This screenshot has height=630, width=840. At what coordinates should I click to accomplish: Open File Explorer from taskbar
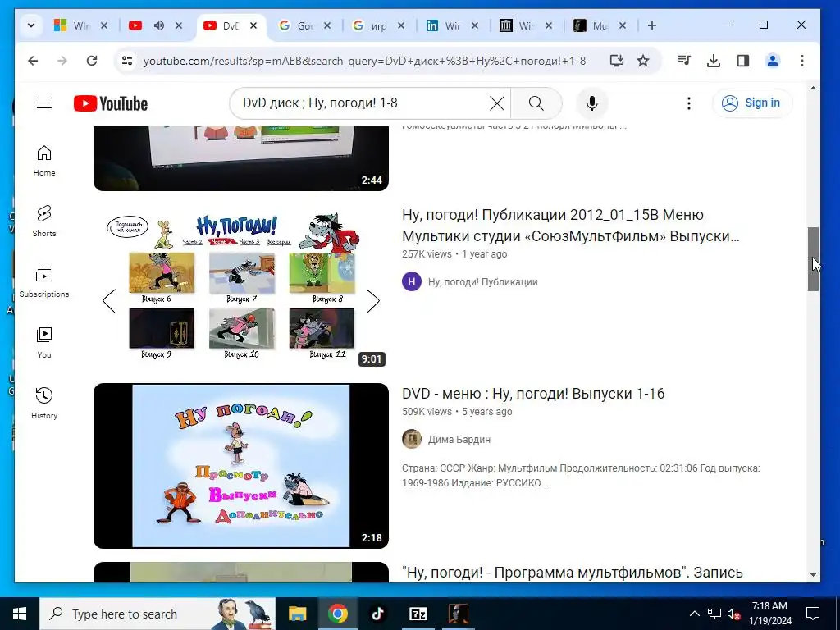point(297,614)
